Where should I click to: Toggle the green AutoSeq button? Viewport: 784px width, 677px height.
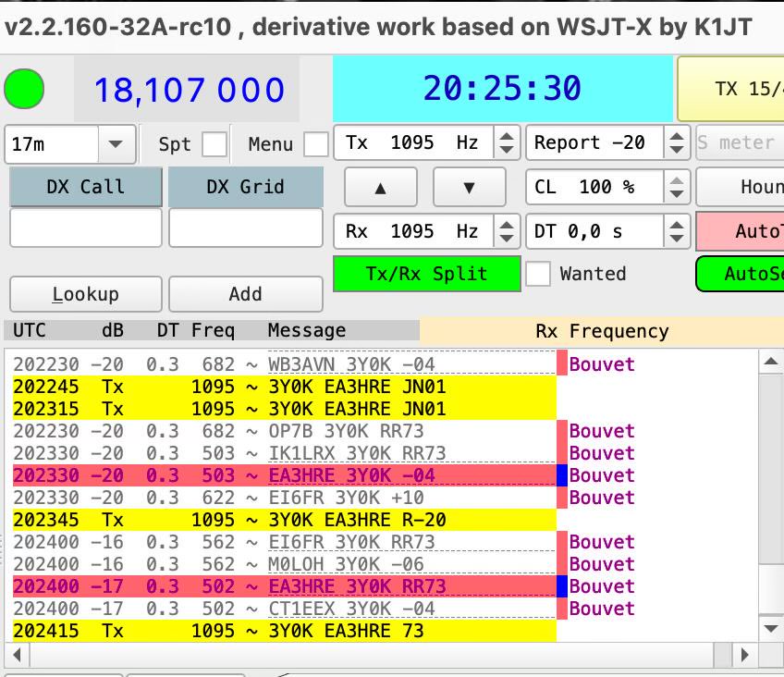[740, 274]
